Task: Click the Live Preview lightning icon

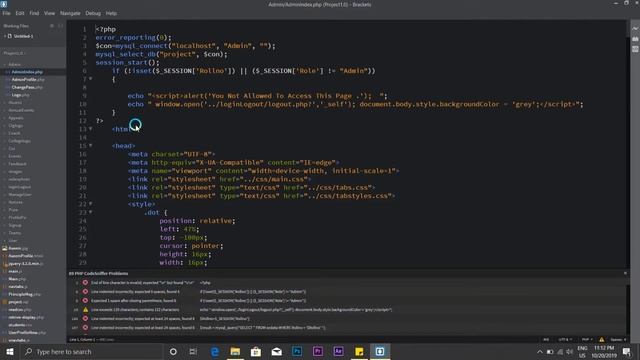Action: 635,29
